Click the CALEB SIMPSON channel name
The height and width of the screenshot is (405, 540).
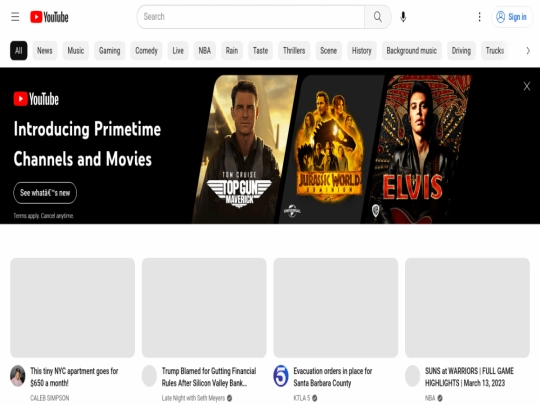click(x=50, y=398)
